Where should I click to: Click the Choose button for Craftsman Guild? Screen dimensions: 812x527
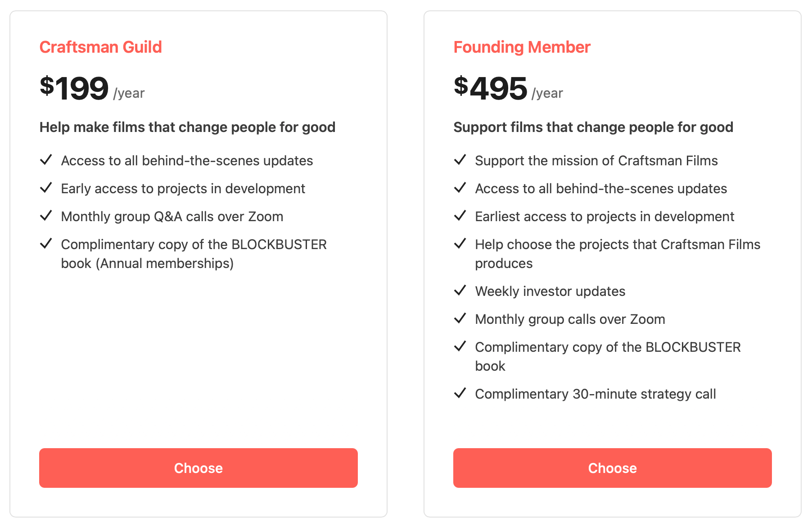click(x=198, y=468)
